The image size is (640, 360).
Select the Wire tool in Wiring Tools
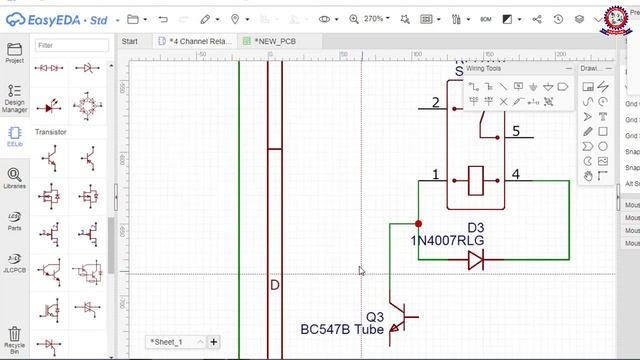pos(473,87)
